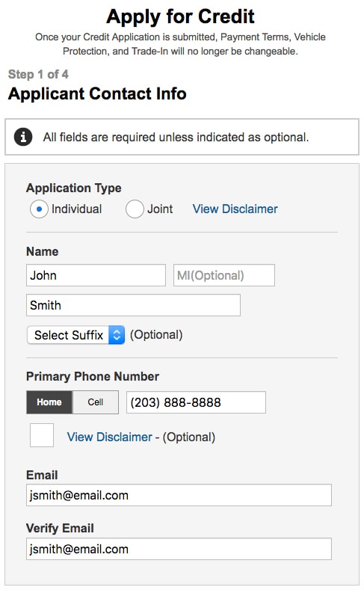Open View Disclaimer link under phone number
The height and width of the screenshot is (590, 364).
point(109,437)
